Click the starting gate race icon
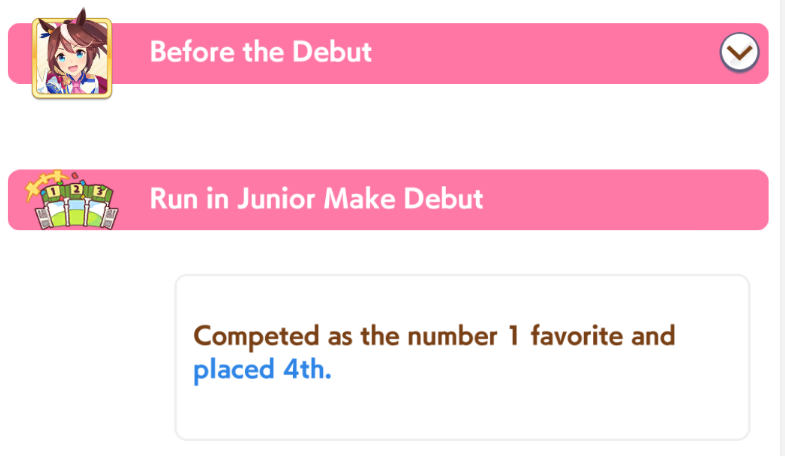Screen dimensions: 785x456 point(72,200)
